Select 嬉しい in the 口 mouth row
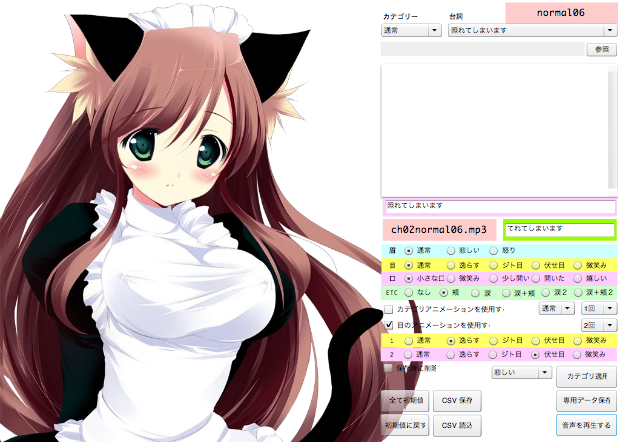The width and height of the screenshot is (618, 442). click(x=578, y=279)
